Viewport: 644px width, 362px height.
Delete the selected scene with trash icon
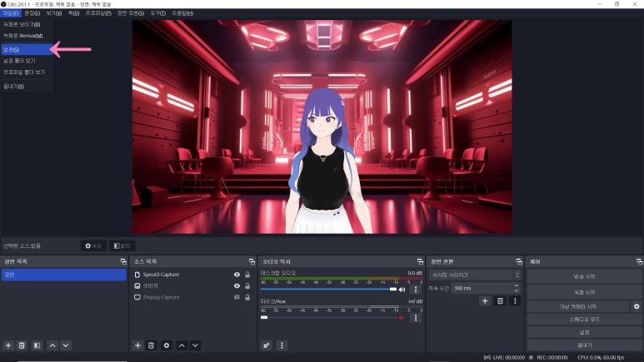[22, 345]
